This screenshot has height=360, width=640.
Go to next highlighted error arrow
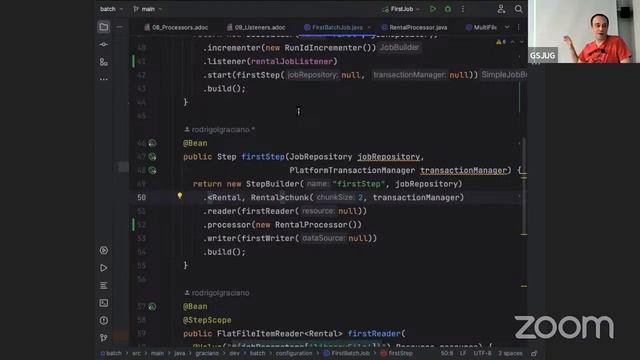coord(522,42)
